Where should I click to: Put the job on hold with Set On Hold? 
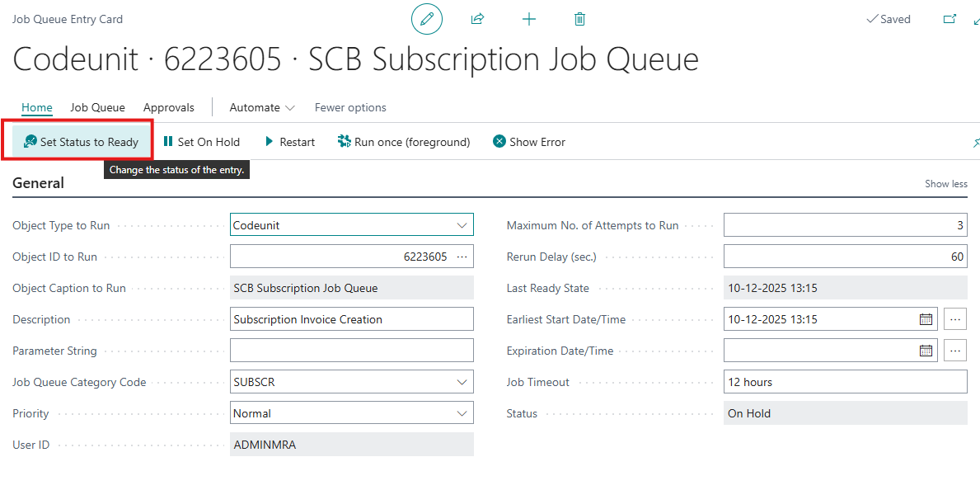[201, 142]
